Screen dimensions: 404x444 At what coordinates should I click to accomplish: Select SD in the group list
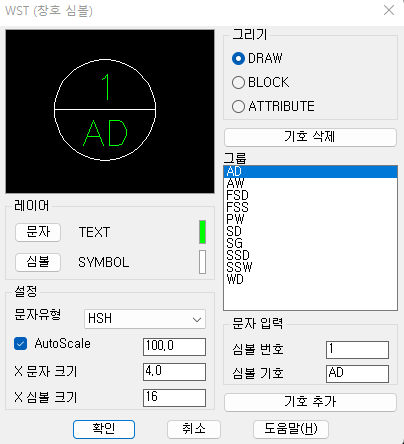pos(310,231)
